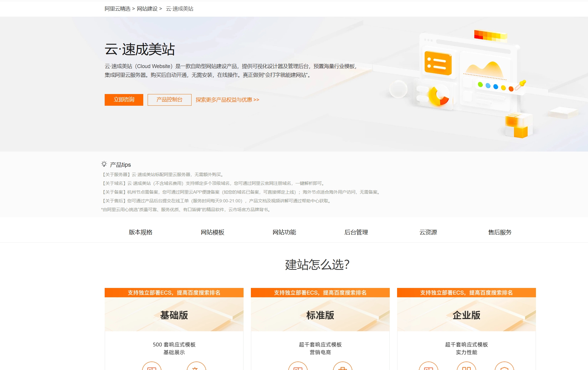
Task: Follow the 探索更多产品权益与优惠 >> link
Action: click(x=227, y=100)
